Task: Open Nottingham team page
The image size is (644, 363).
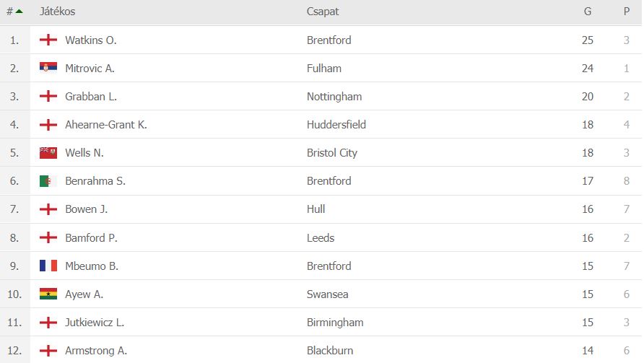Action: pyautogui.click(x=334, y=97)
